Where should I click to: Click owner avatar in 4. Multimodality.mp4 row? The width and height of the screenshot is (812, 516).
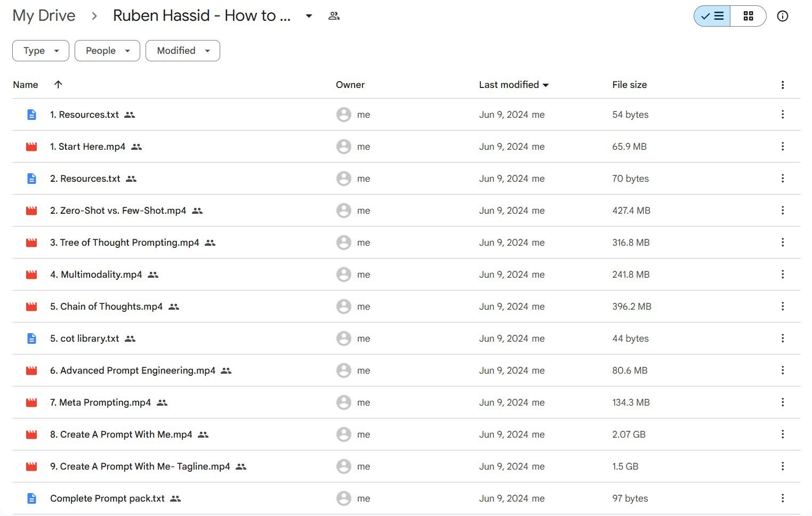click(344, 275)
